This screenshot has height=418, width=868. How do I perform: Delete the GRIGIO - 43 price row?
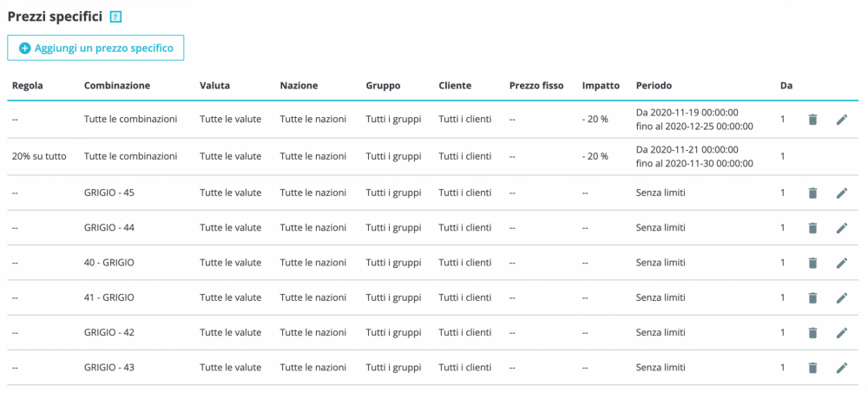[812, 368]
